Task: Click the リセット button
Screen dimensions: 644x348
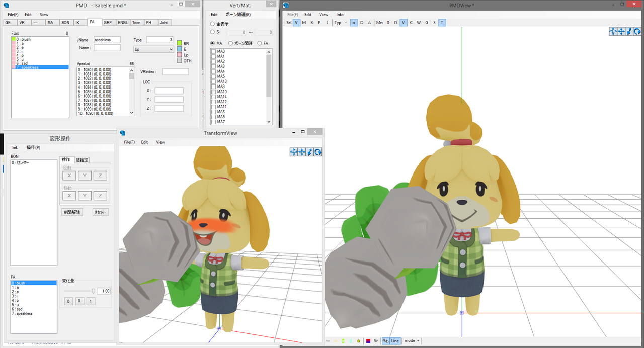Action: 100,212
